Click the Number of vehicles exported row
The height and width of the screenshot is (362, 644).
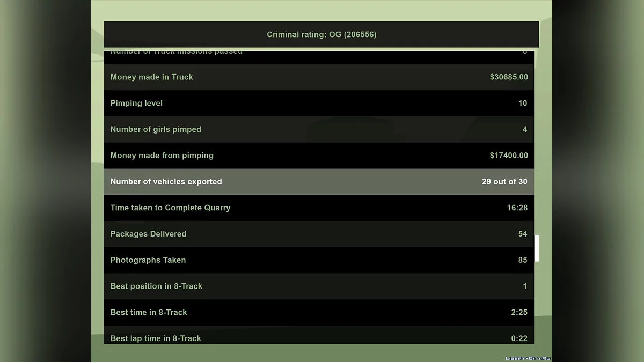pyautogui.click(x=318, y=182)
